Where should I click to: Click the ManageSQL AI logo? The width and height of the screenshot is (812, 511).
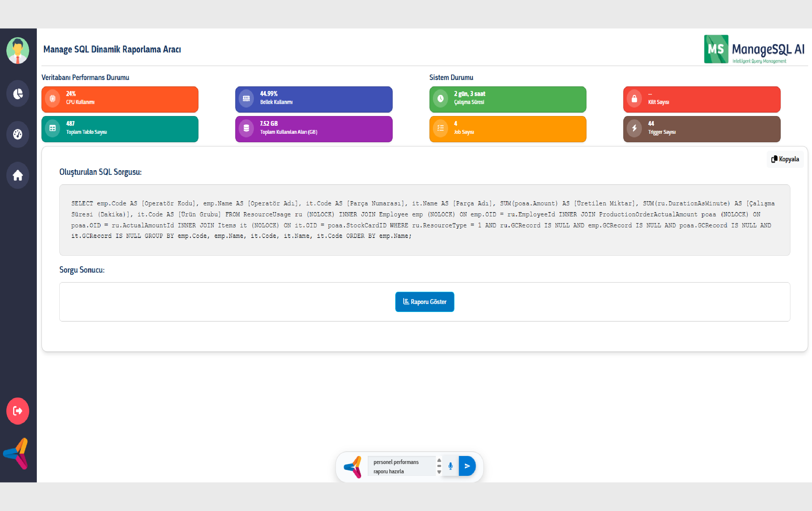754,50
